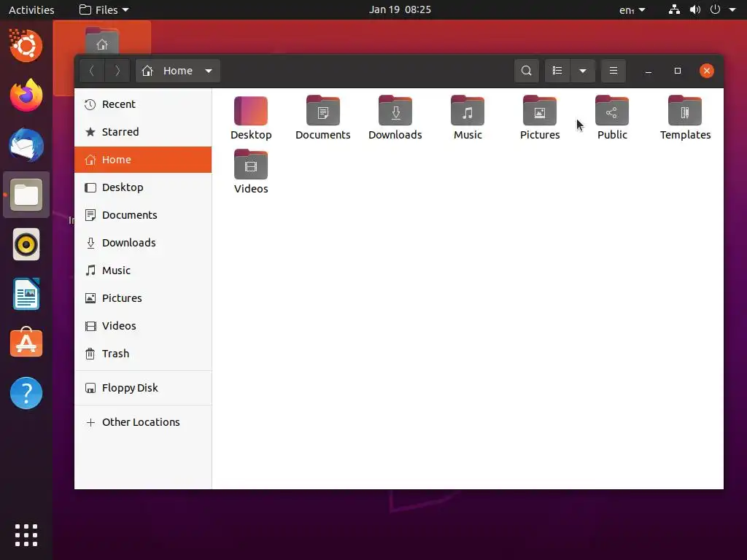Open the Music folder icon in main view
Screen dimensions: 747x560
468,112
